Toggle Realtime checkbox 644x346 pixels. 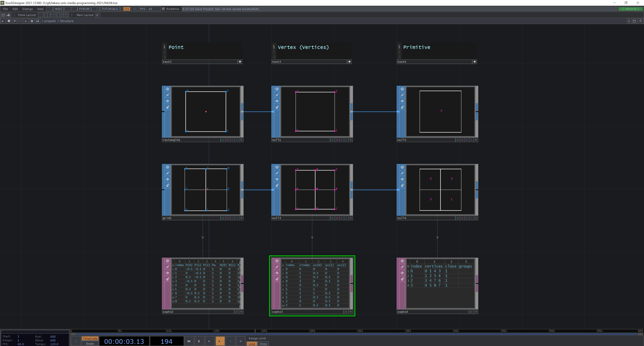tap(164, 9)
